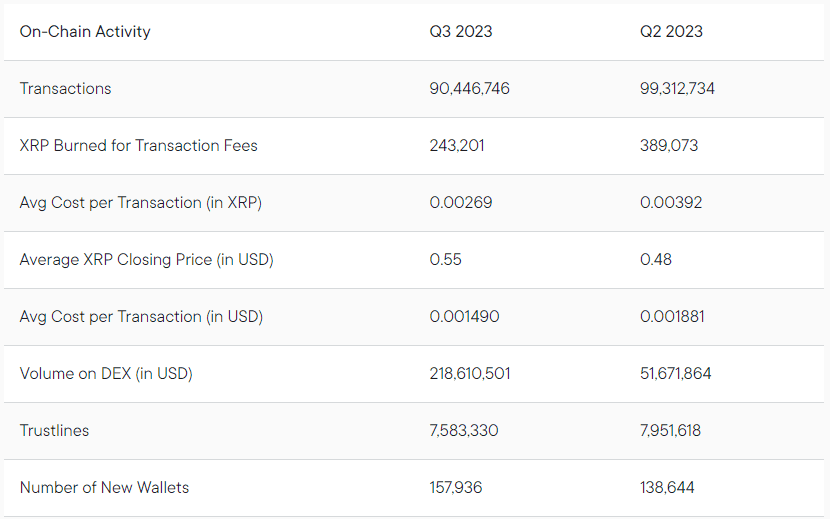
Task: Select Q3 burned value 243,201
Action: point(457,146)
